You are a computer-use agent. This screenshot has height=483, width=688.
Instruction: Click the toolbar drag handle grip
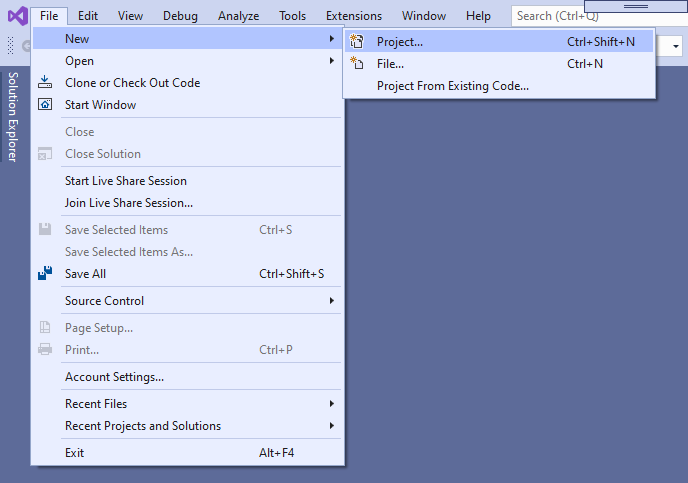[11, 46]
